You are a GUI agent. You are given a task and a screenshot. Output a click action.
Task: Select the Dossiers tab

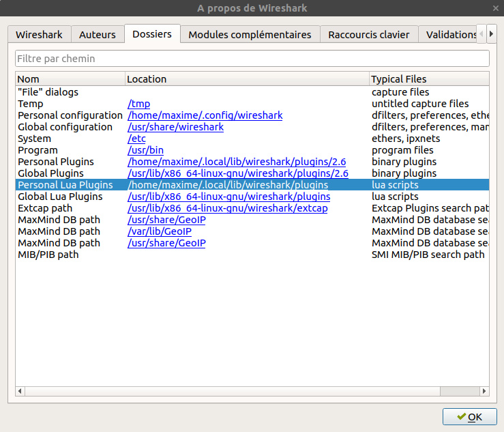[152, 33]
